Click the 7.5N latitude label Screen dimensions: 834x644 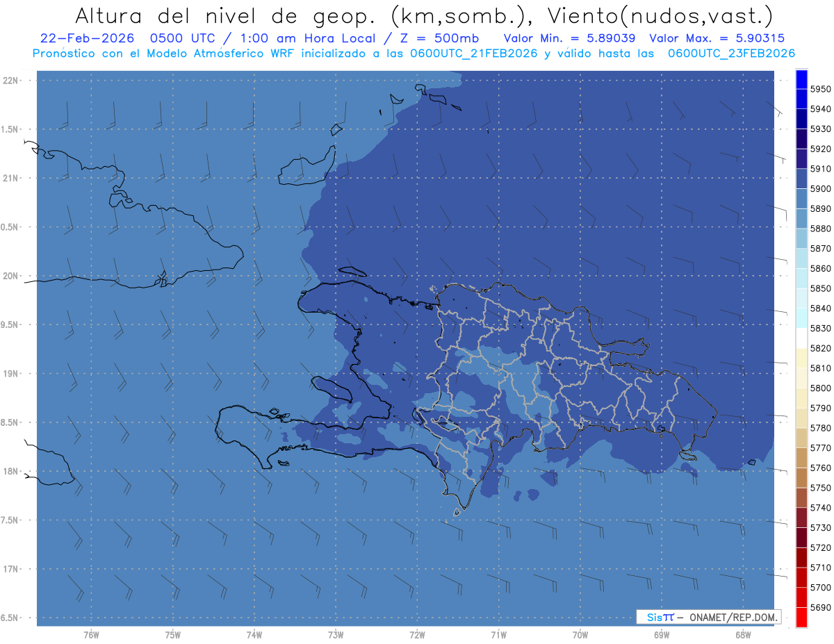pyautogui.click(x=10, y=520)
